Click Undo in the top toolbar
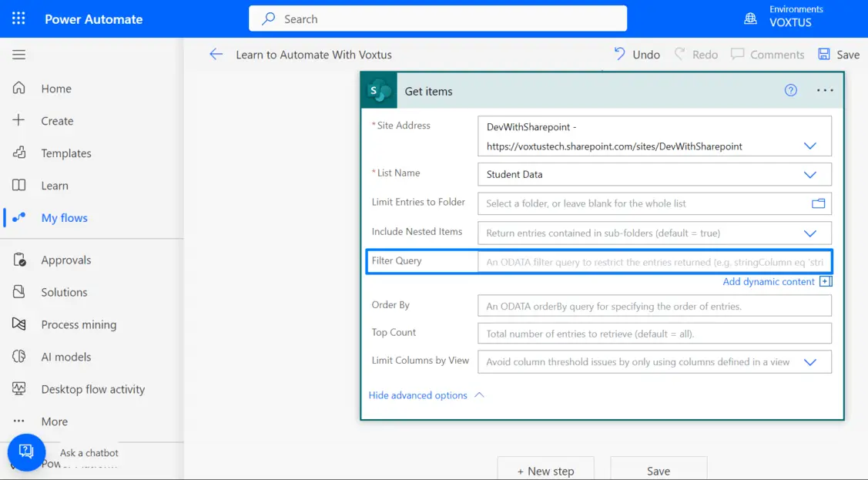Viewport: 868px width, 480px height. tap(637, 55)
